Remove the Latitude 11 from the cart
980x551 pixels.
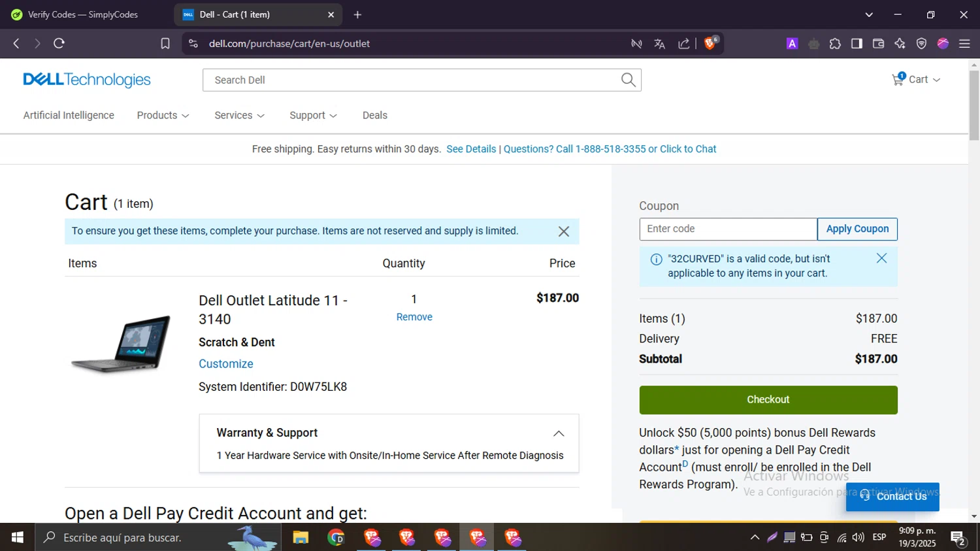coord(414,317)
